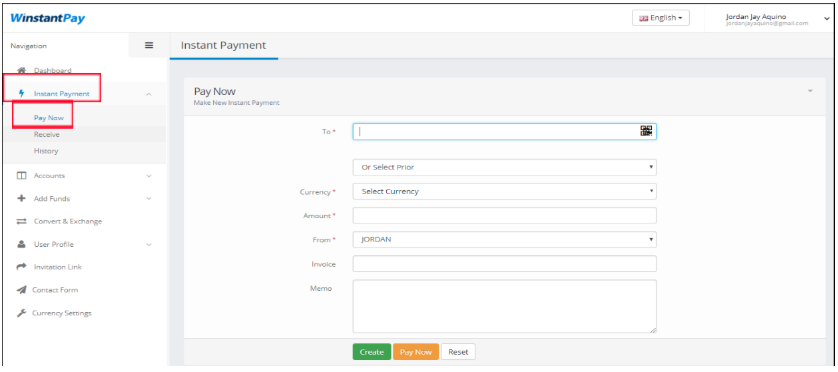This screenshot has height=372, width=838.
Task: Click the Convert & Exchange arrows icon
Action: pyautogui.click(x=21, y=221)
